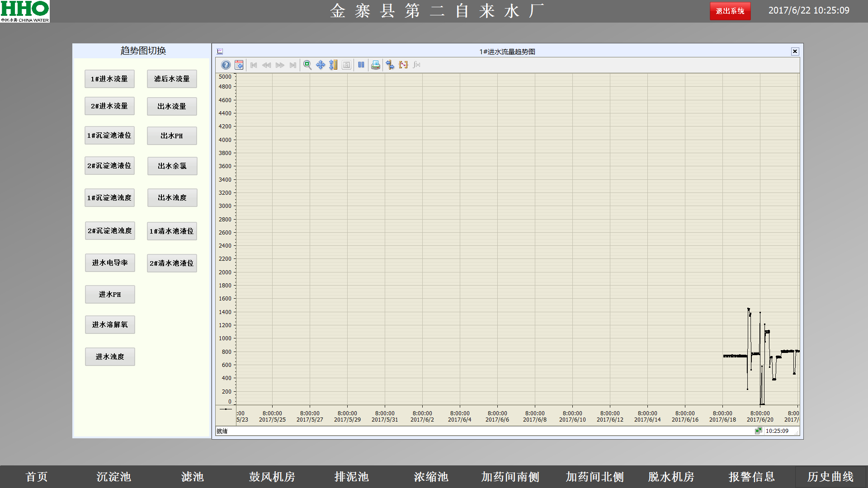Print the trend chart
The height and width of the screenshot is (488, 868).
(x=376, y=65)
